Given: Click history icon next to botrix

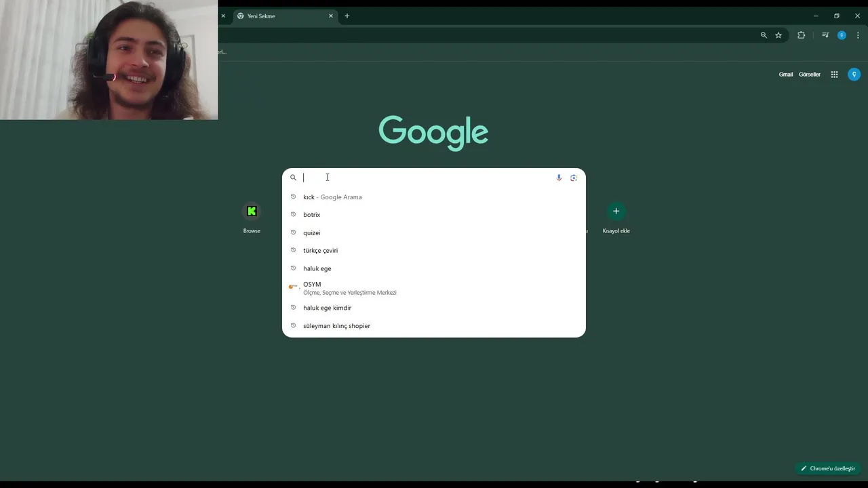Looking at the screenshot, I should [x=294, y=215].
